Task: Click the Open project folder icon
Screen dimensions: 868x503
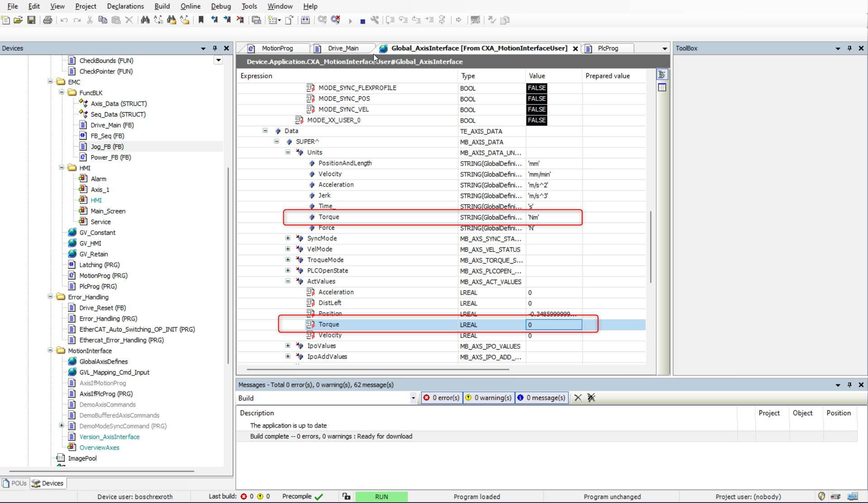Action: point(18,20)
